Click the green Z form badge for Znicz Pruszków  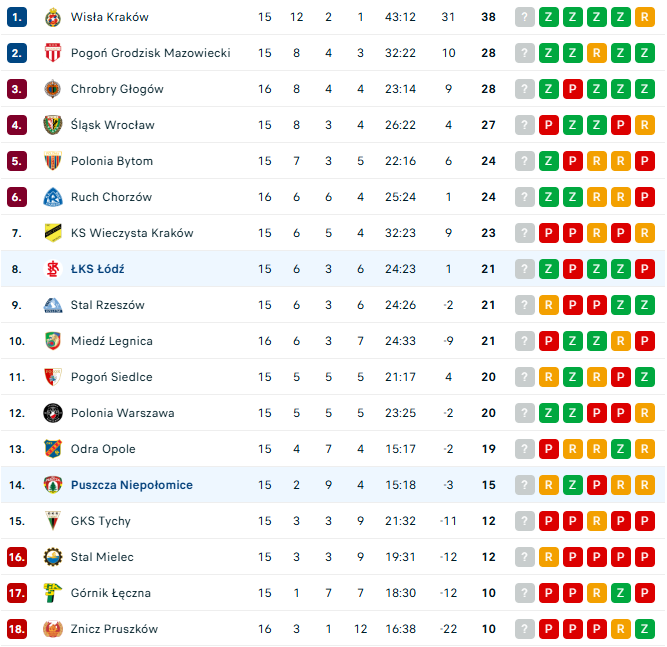click(644, 629)
